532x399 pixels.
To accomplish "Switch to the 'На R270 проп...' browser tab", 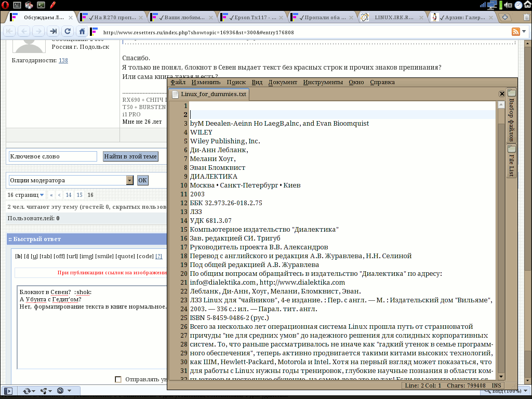I will point(112,17).
